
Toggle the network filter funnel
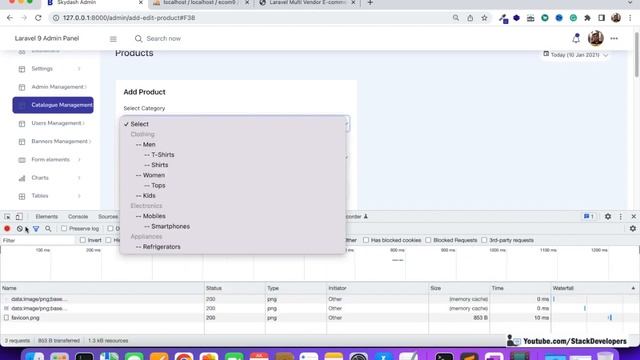tap(36, 229)
